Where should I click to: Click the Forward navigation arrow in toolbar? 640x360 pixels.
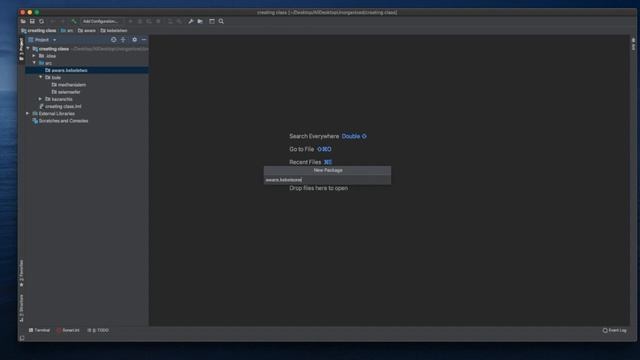pyautogui.click(x=62, y=21)
